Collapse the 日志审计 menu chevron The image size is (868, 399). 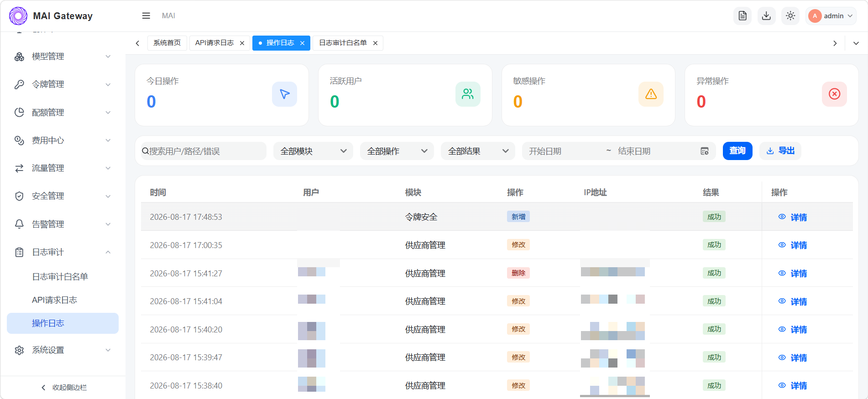click(x=108, y=252)
